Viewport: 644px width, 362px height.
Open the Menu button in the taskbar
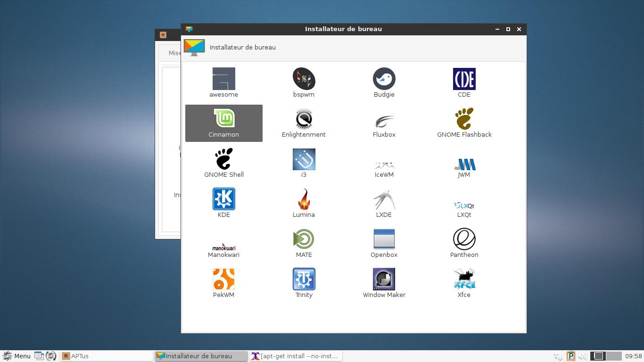tap(17, 356)
